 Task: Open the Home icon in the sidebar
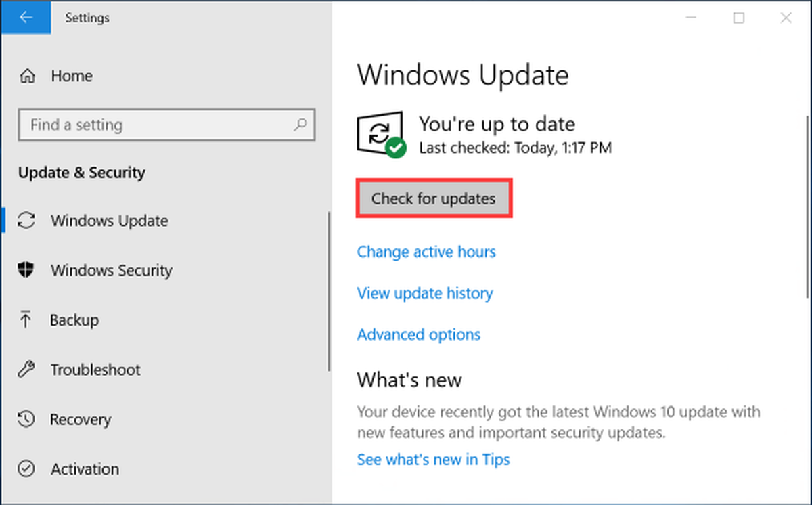coord(27,76)
